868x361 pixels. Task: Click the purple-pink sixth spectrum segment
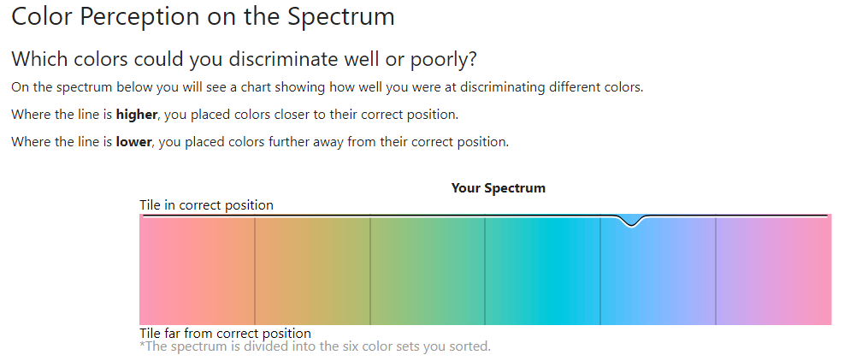pos(773,269)
